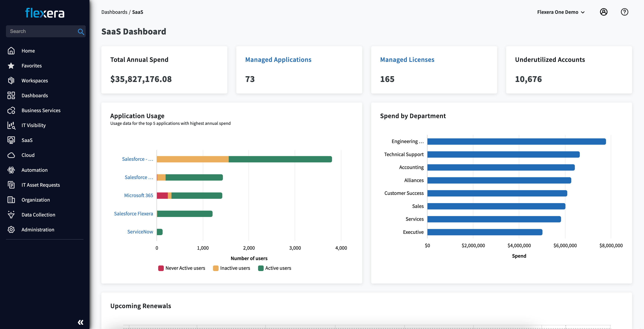Select the SaaS menu item

tap(26, 139)
